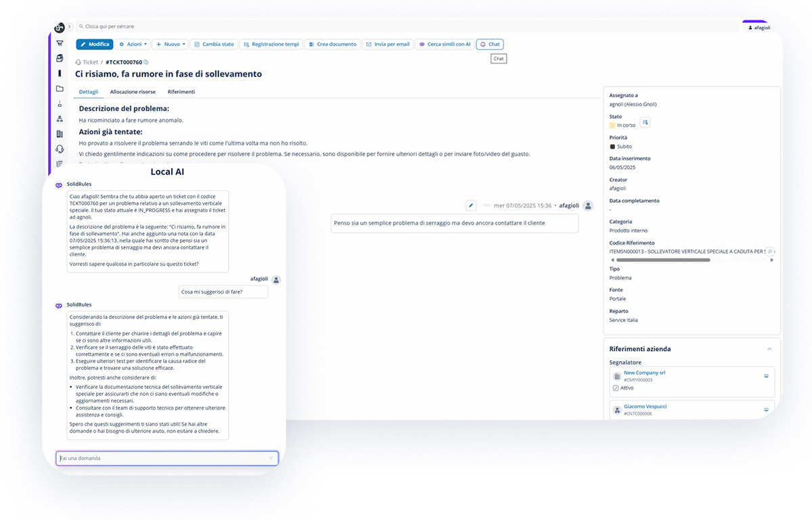The image size is (812, 520).
Task: Click the shopping cart sidebar icon
Action: tap(60, 43)
